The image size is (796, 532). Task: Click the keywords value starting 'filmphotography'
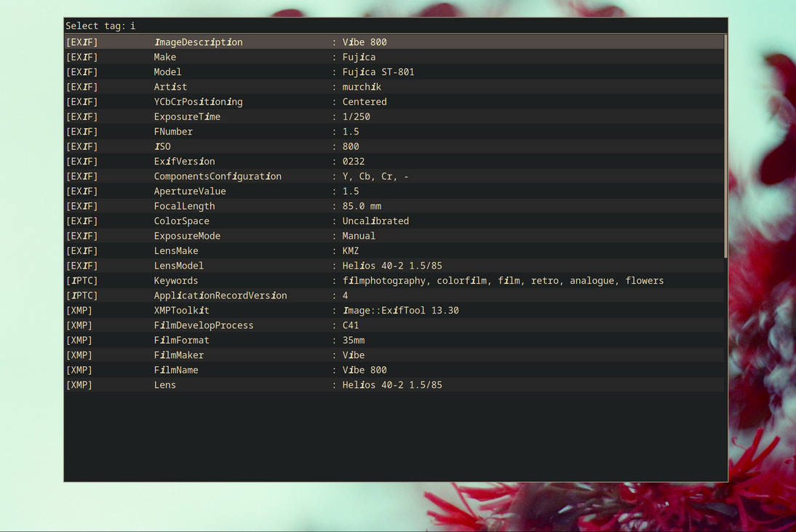tap(503, 281)
